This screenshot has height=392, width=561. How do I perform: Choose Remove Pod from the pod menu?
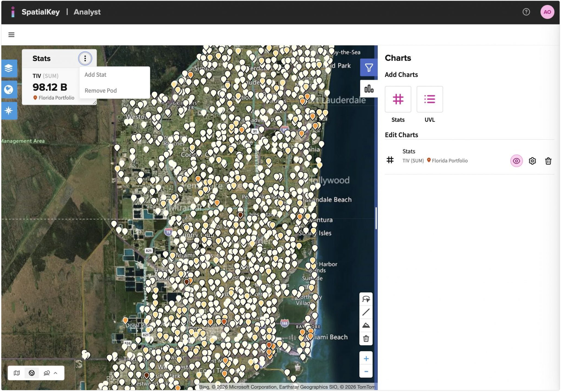tap(100, 91)
